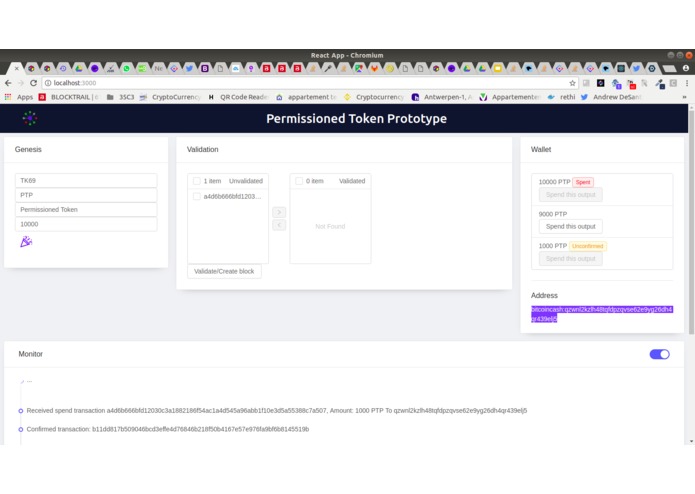Open the BLOCKTRAIL bookmark
Screen dimensions: 695x494
(x=69, y=97)
